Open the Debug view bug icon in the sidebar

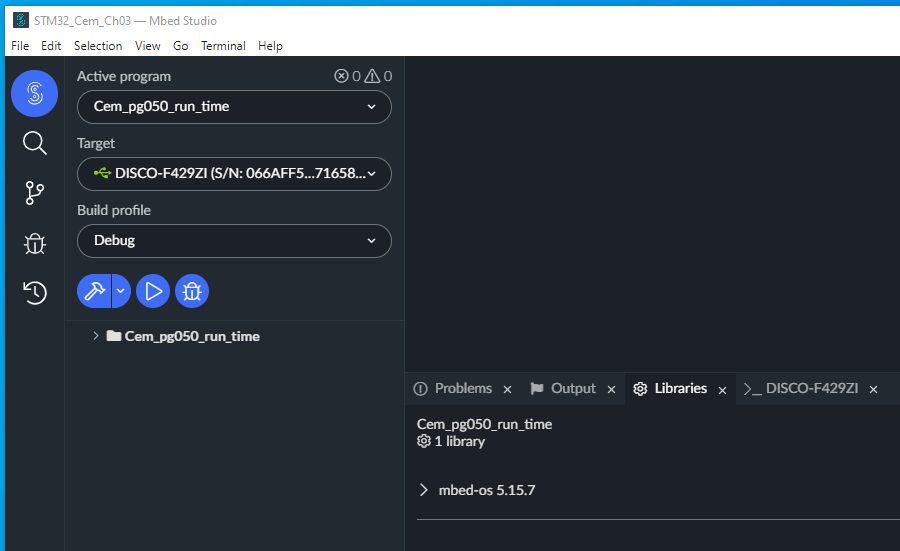[34, 243]
